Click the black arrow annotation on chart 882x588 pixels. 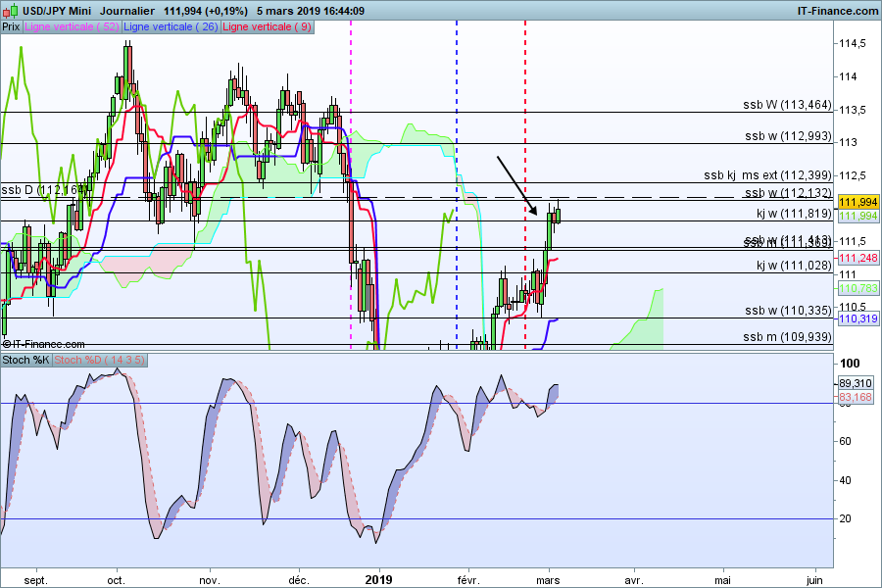[516, 185]
